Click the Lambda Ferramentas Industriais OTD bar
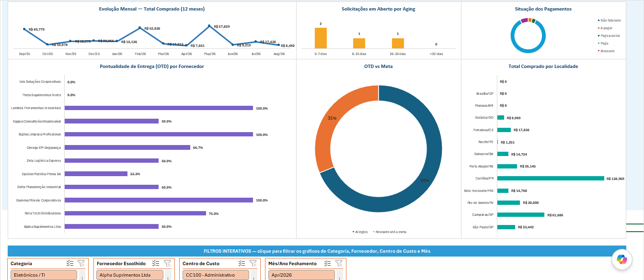The image size is (644, 280). click(159, 108)
